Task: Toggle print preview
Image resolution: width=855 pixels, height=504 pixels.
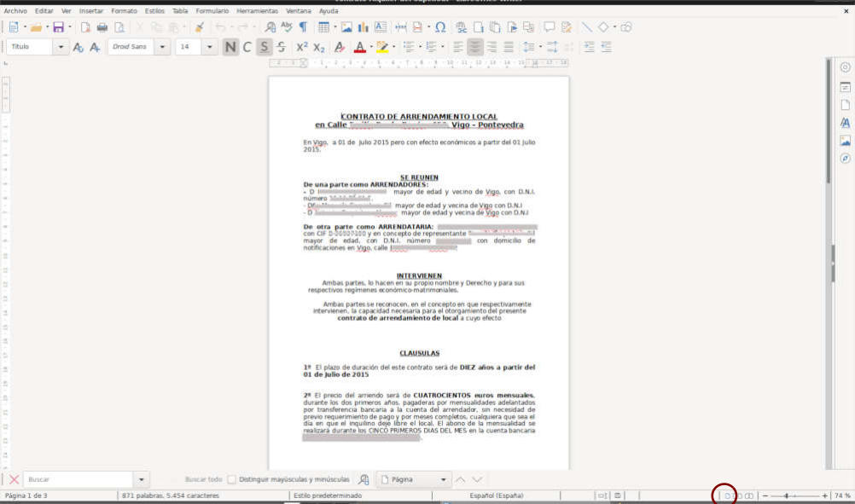Action: click(119, 27)
